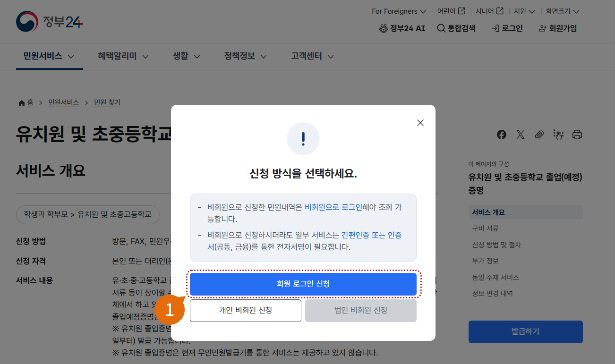Click the 정부24 logo

[x=50, y=22]
